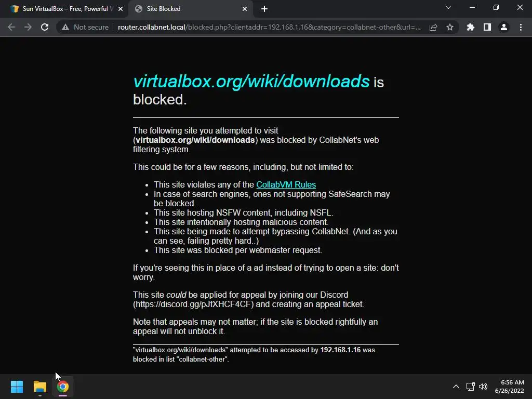This screenshot has height=399, width=532.
Task: Open the Chrome extensions puzzle icon
Action: [471, 27]
